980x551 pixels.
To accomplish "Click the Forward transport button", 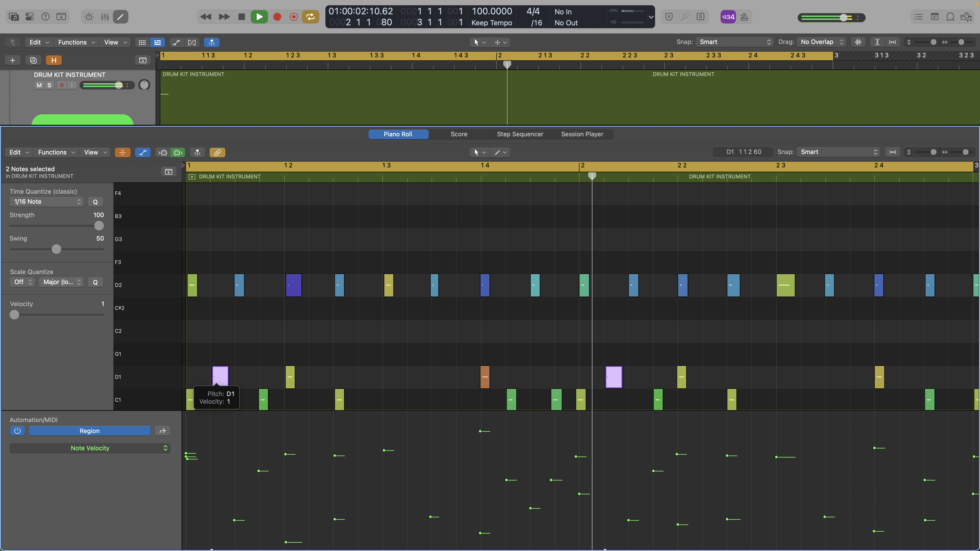I will tap(224, 17).
